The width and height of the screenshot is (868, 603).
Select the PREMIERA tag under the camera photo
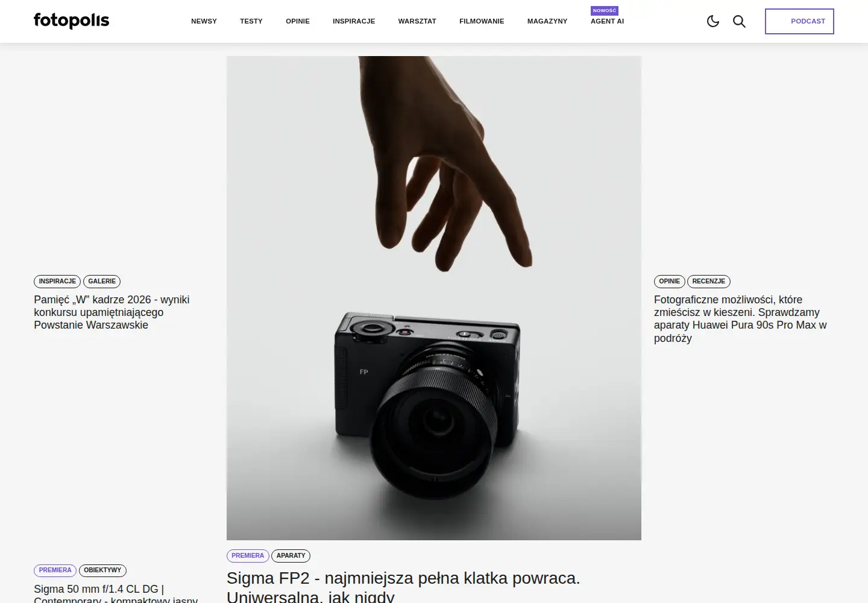pos(248,556)
